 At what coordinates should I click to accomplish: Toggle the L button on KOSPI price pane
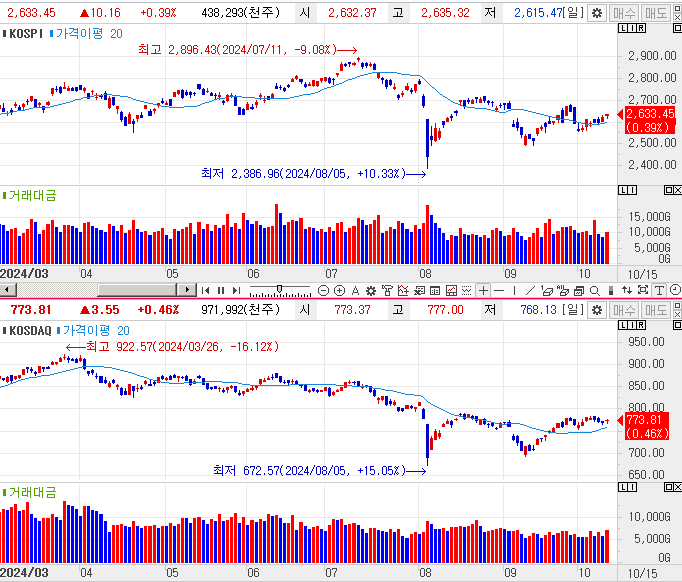click(622, 28)
